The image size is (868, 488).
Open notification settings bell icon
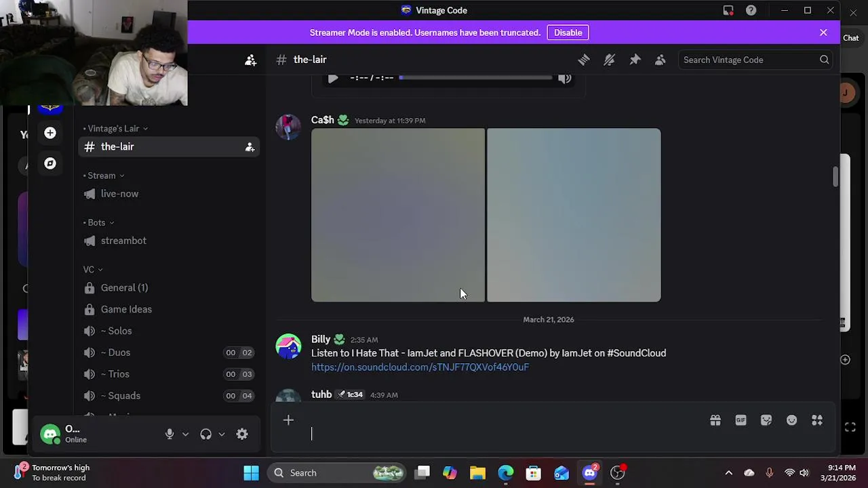609,60
